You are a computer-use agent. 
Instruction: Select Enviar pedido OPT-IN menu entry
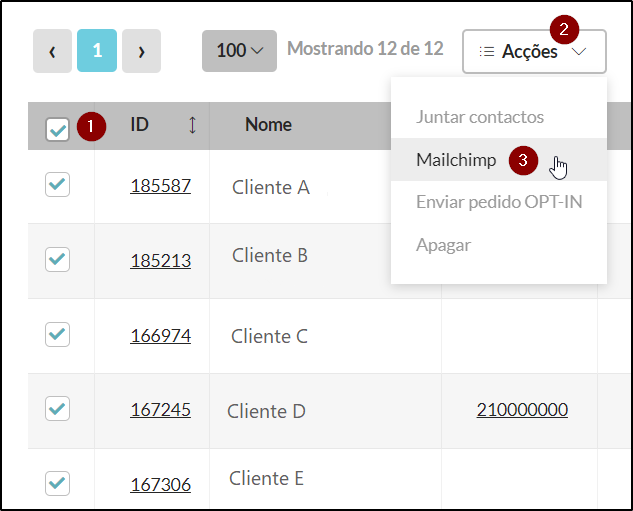coord(499,202)
